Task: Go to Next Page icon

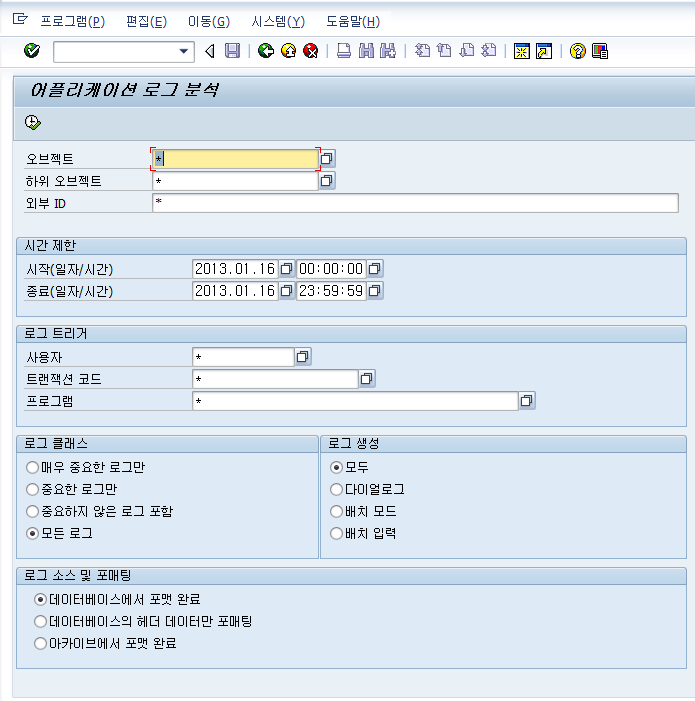Action: point(467,51)
